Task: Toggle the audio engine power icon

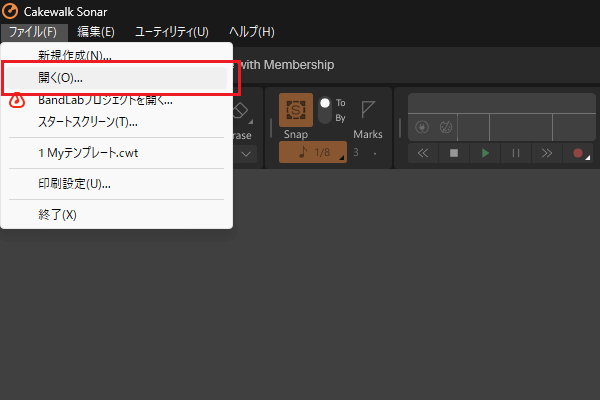Action: click(422, 128)
